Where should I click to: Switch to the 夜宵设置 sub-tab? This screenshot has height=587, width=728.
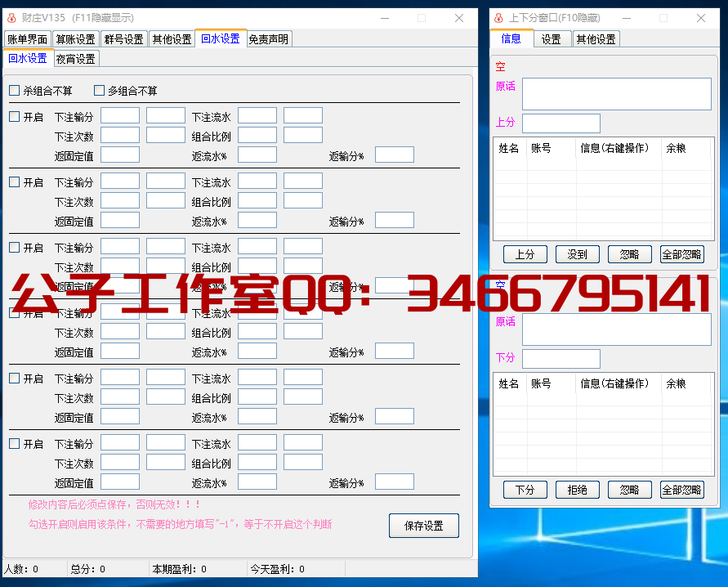pyautogui.click(x=76, y=59)
